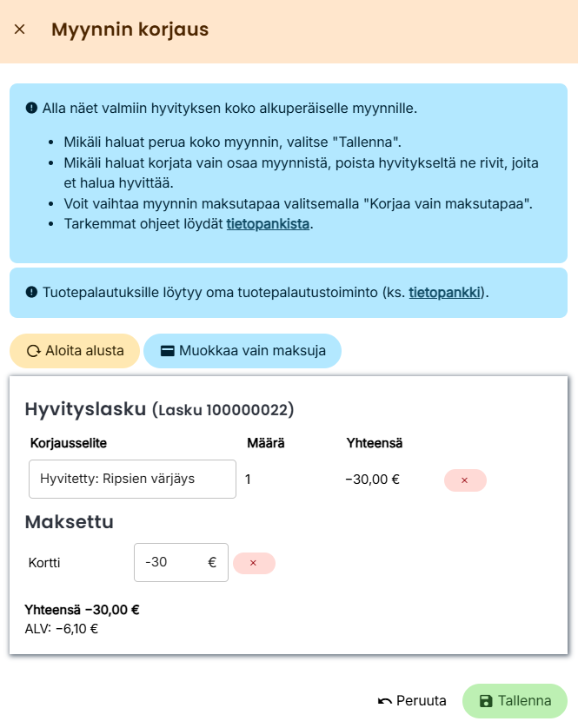Choose 'Muokkaa vain maksuja' to edit payments

(242, 351)
